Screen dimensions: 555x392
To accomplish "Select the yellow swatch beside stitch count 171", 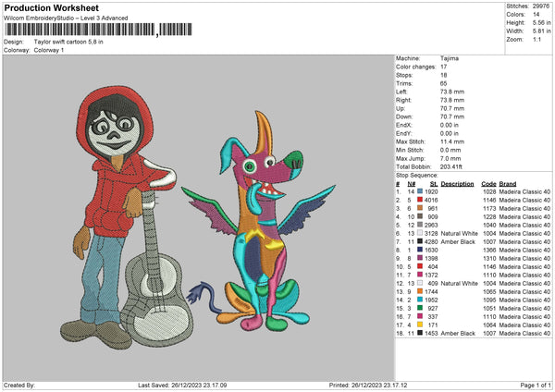I will point(420,325).
